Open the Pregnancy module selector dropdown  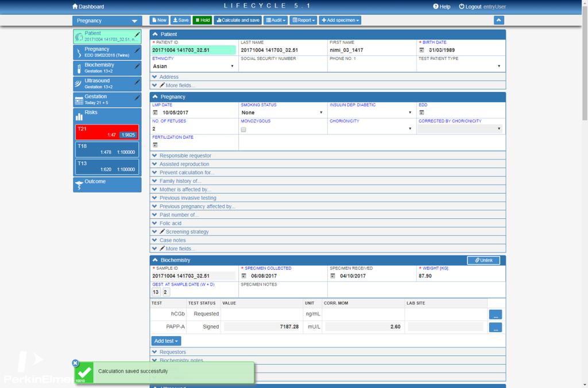[107, 21]
